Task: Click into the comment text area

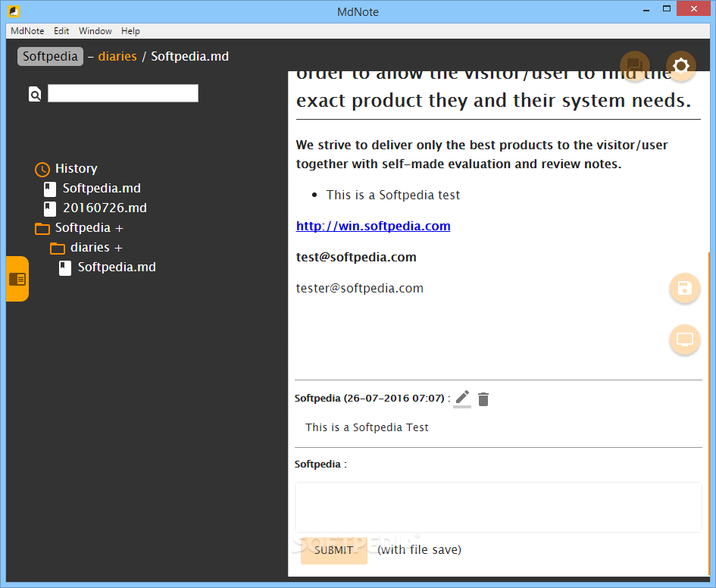Action: 499,507
